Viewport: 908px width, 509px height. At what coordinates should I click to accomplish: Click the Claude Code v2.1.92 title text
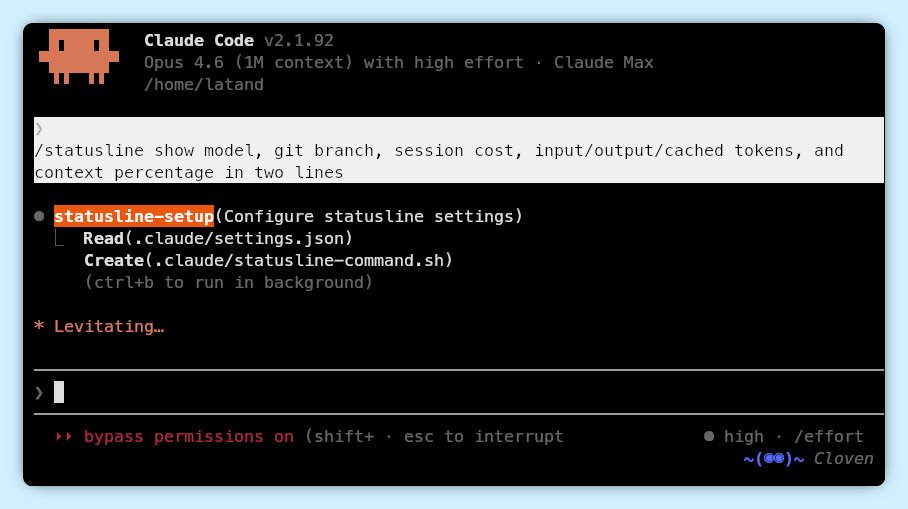(x=238, y=40)
